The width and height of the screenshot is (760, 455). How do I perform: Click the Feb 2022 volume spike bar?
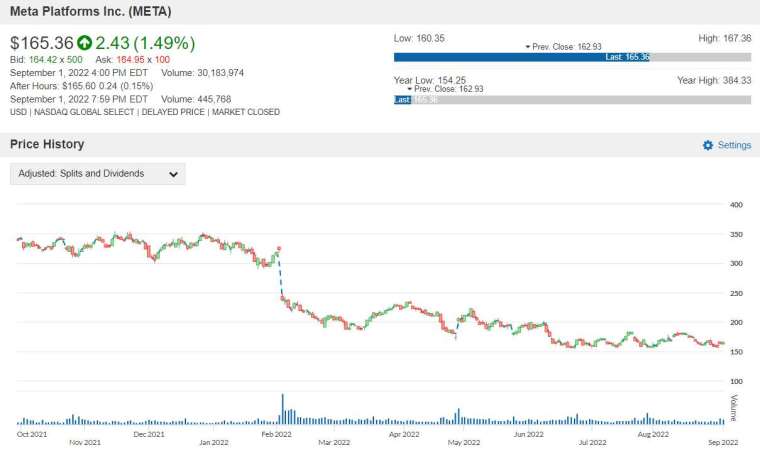[283, 409]
